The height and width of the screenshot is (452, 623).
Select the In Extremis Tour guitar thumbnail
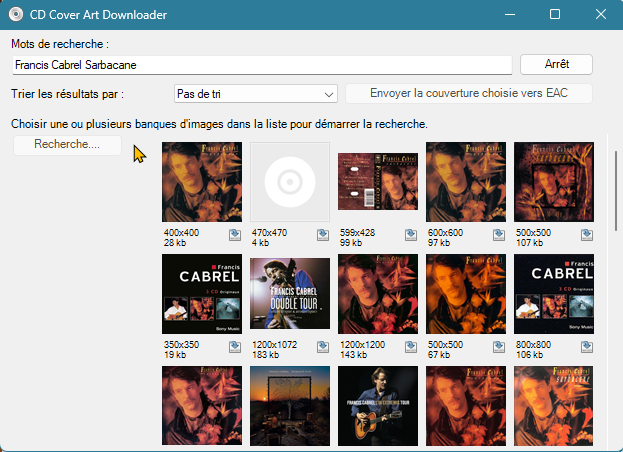pyautogui.click(x=378, y=406)
